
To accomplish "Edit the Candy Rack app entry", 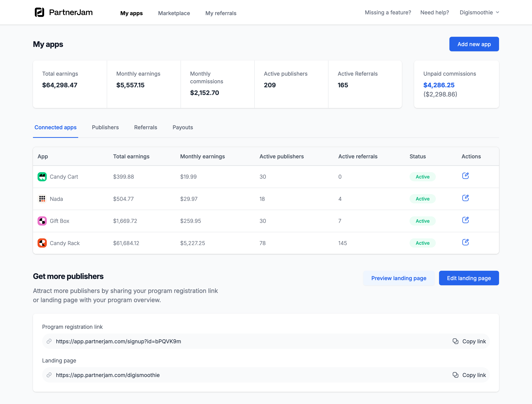I will tap(465, 242).
